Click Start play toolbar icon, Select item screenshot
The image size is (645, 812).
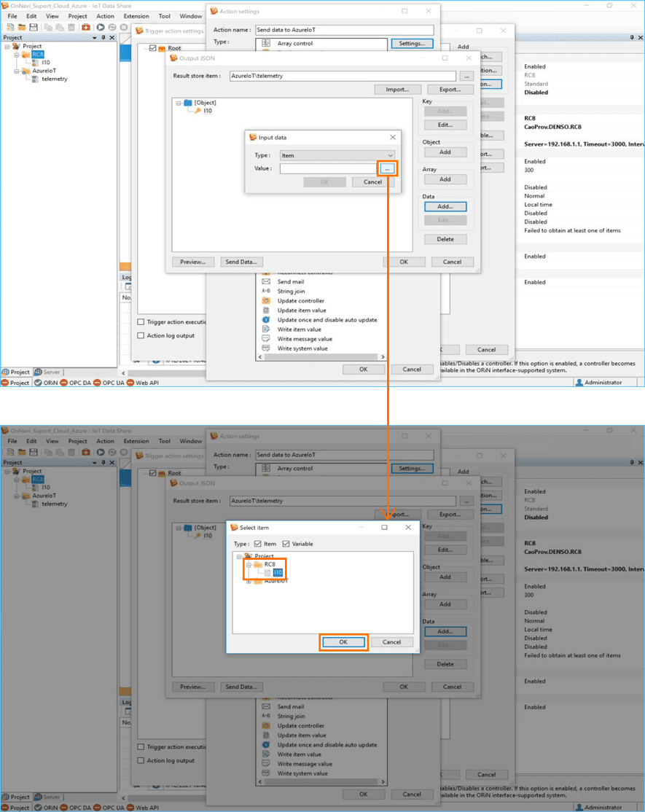point(101,452)
